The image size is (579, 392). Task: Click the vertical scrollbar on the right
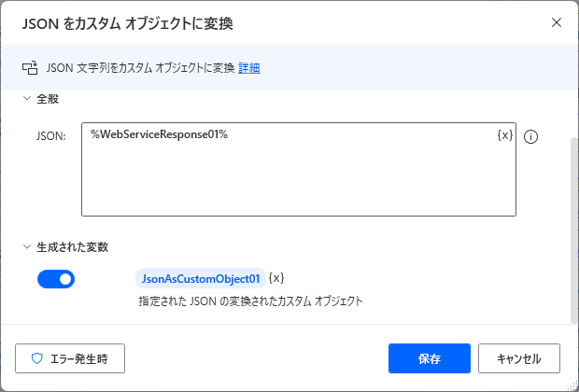point(573,231)
